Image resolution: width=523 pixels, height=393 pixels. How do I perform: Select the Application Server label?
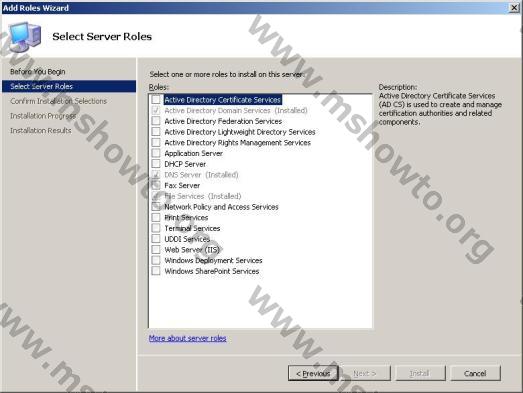coord(193,153)
